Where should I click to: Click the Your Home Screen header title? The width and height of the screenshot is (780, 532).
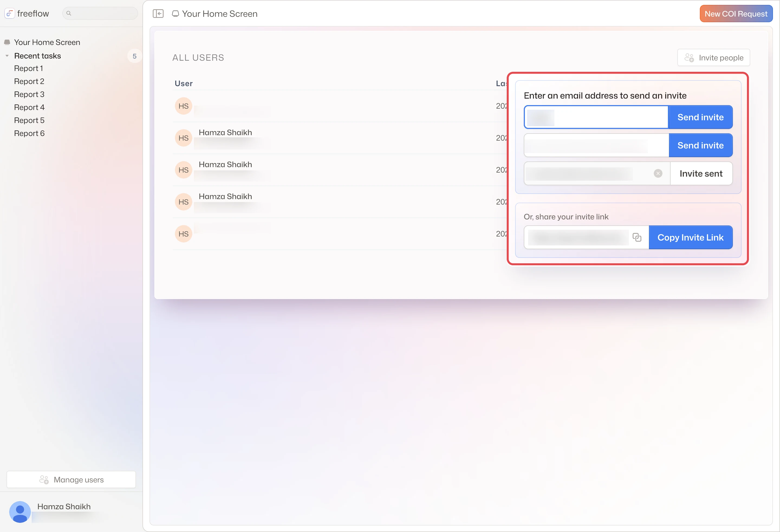tap(219, 14)
